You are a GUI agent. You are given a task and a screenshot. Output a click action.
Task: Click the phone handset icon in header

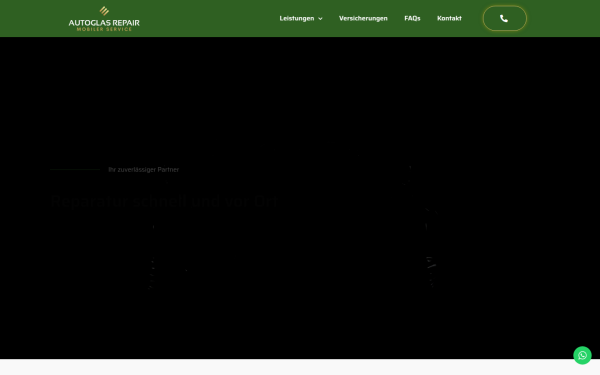(504, 18)
